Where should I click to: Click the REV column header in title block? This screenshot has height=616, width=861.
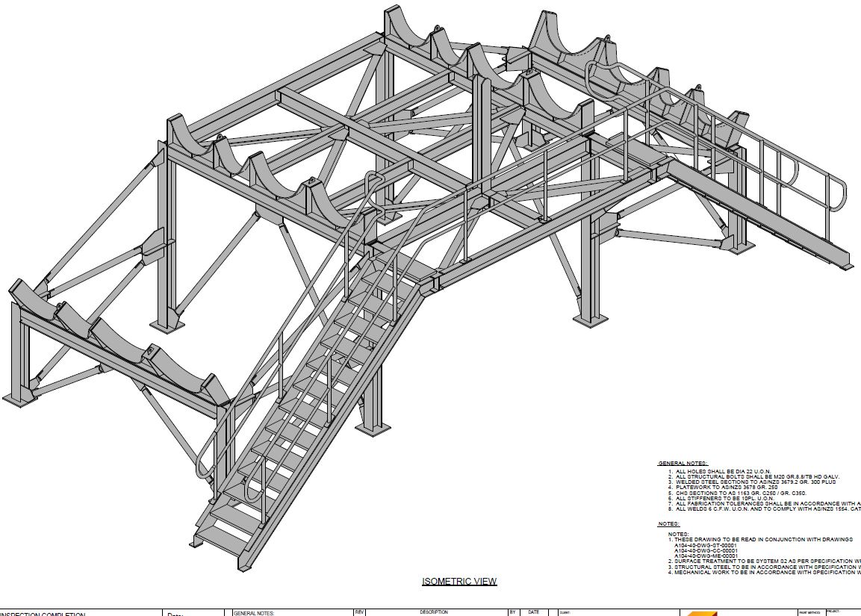point(359,612)
